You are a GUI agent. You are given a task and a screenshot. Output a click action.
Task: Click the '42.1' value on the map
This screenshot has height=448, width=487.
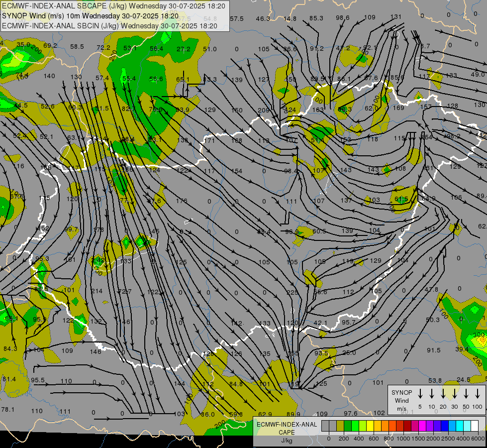pyautogui.click(x=320, y=323)
